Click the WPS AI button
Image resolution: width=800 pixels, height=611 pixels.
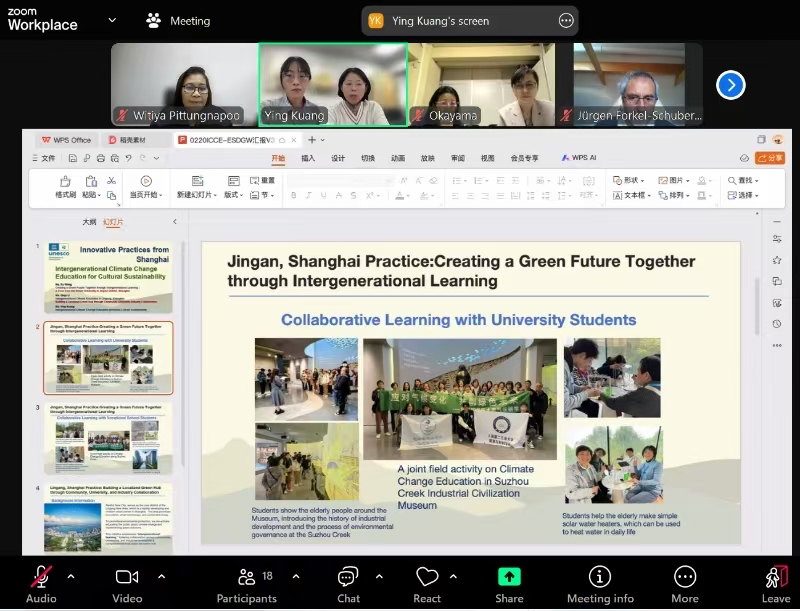coord(578,158)
